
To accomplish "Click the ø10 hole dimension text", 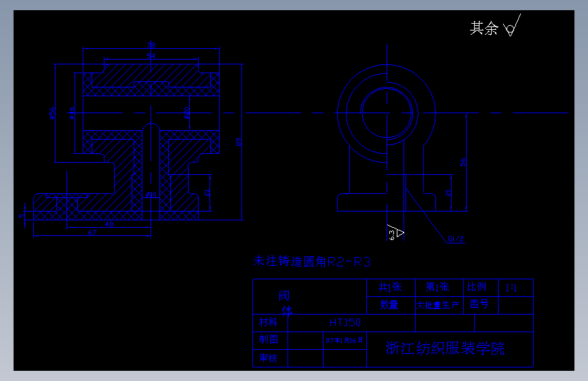I will point(151,195).
